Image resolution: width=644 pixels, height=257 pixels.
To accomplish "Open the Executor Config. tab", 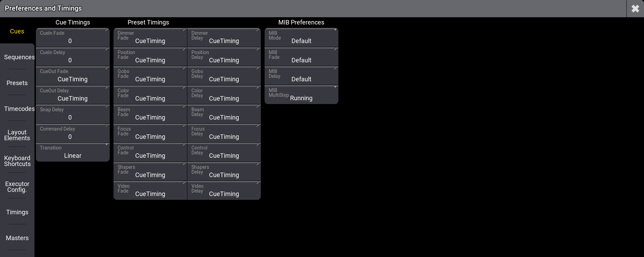I will coord(17,187).
